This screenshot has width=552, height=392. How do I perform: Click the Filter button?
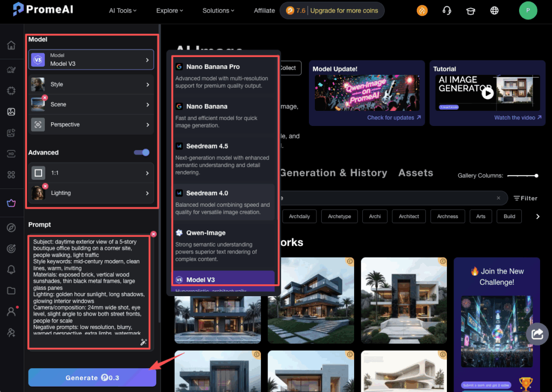(x=525, y=198)
